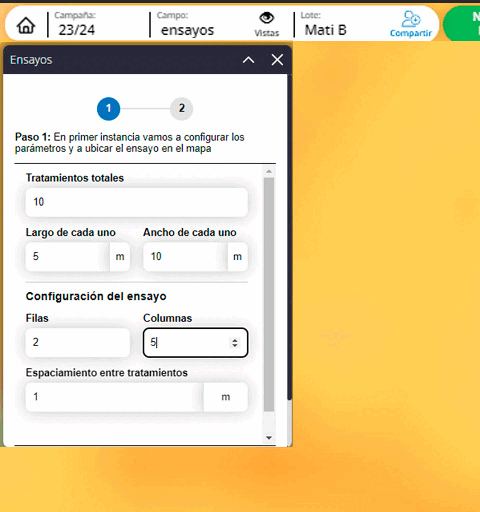The height and width of the screenshot is (512, 480).
Task: Click the panel scrollbar down arrow
Action: tap(269, 438)
